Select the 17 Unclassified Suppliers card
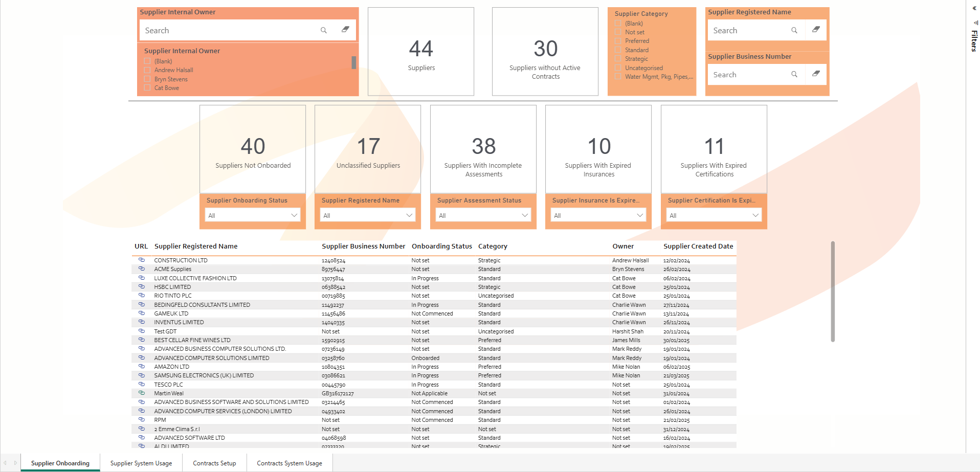980x472 pixels. point(368,149)
